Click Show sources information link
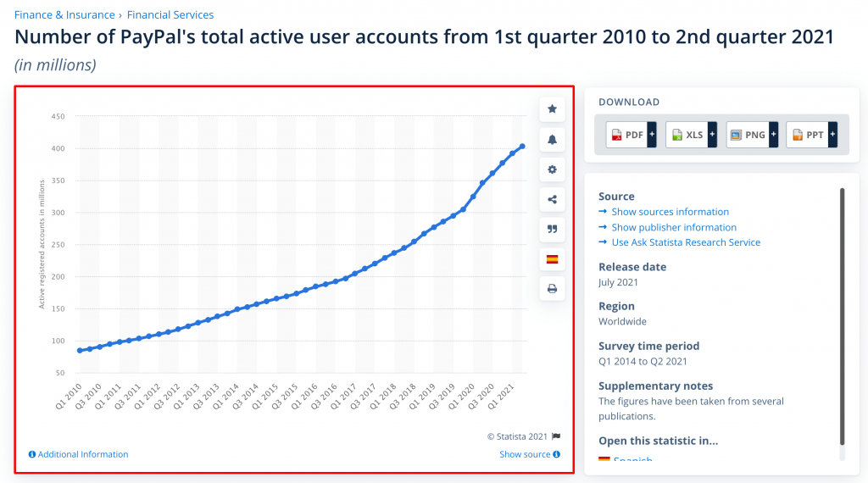 coord(670,212)
